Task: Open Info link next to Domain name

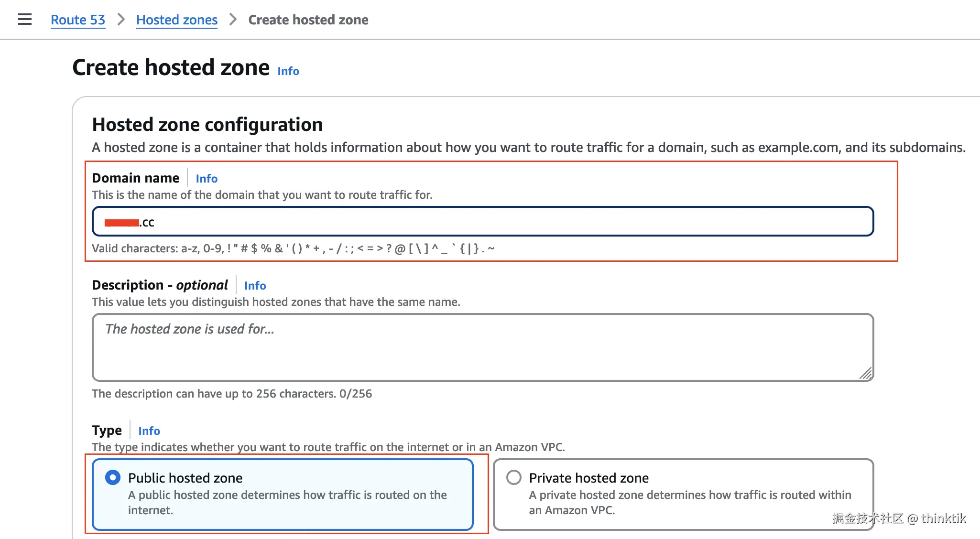Action: point(207,179)
